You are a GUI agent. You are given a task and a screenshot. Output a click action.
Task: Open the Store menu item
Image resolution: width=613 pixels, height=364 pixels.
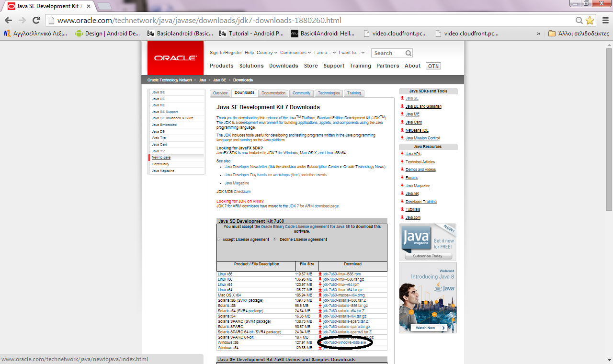311,66
